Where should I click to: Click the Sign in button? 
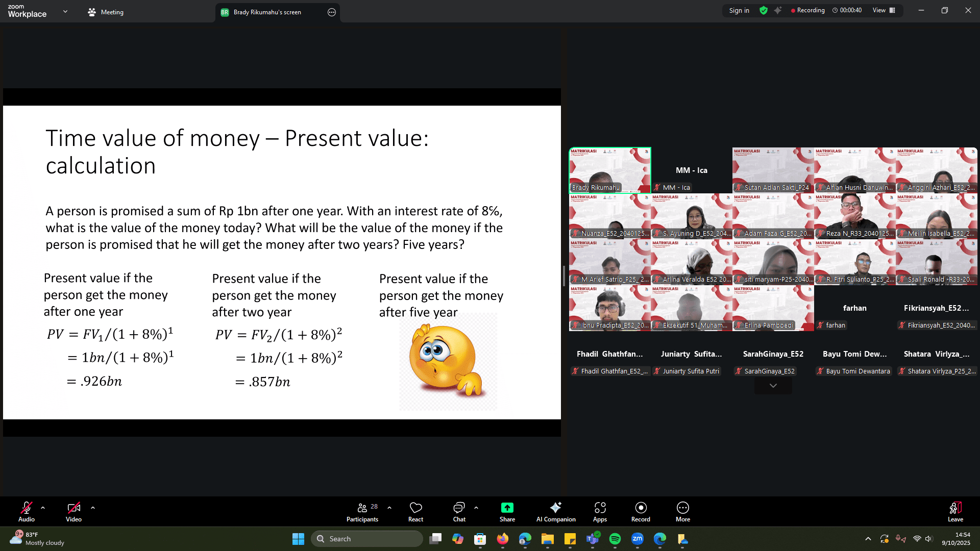(739, 10)
